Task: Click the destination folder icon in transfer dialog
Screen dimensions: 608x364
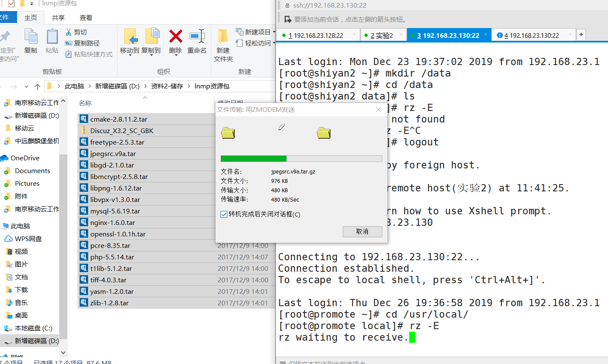Action: coord(324,133)
